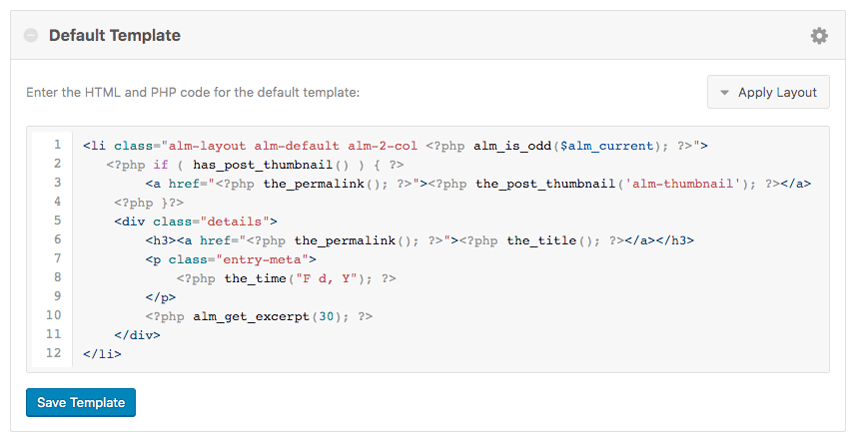Viewport: 856px width, 442px height.
Task: Place cursor in the opening li tag line
Action: pos(395,146)
